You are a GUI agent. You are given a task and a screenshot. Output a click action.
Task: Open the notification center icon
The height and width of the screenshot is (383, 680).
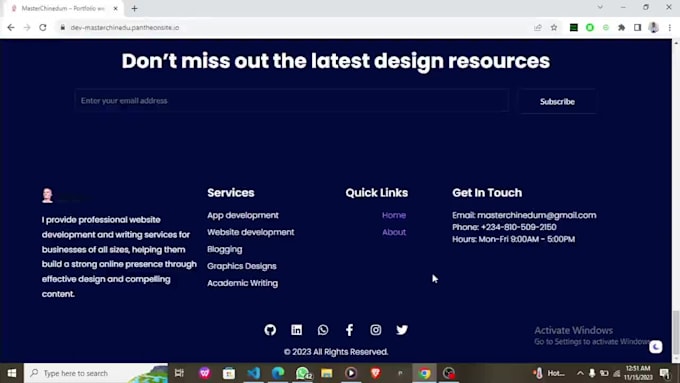coord(664,373)
